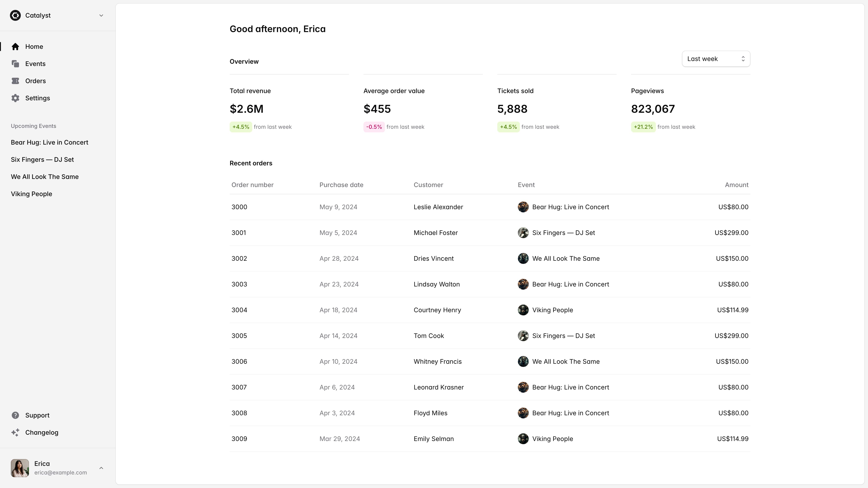Open Six Fingers — DJ Set in sidebar
The image size is (868, 488).
click(42, 160)
